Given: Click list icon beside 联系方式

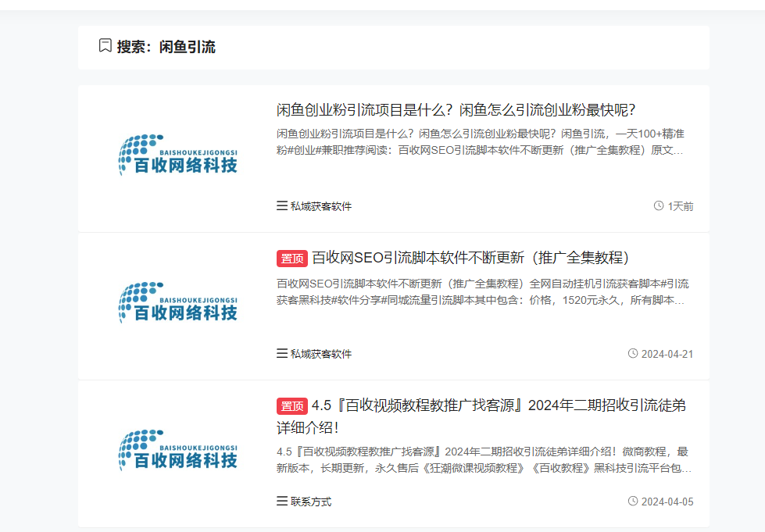Looking at the screenshot, I should tap(281, 502).
